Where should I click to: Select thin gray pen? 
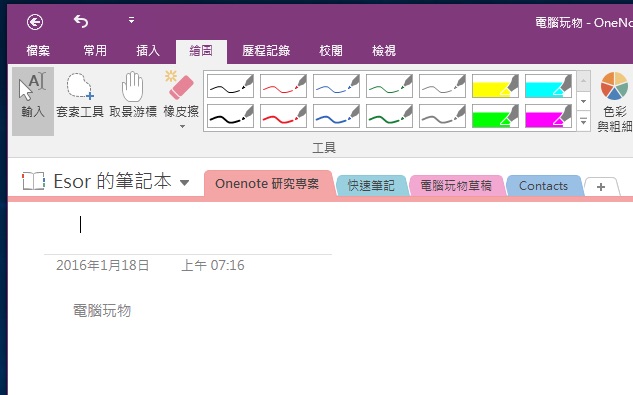point(442,86)
